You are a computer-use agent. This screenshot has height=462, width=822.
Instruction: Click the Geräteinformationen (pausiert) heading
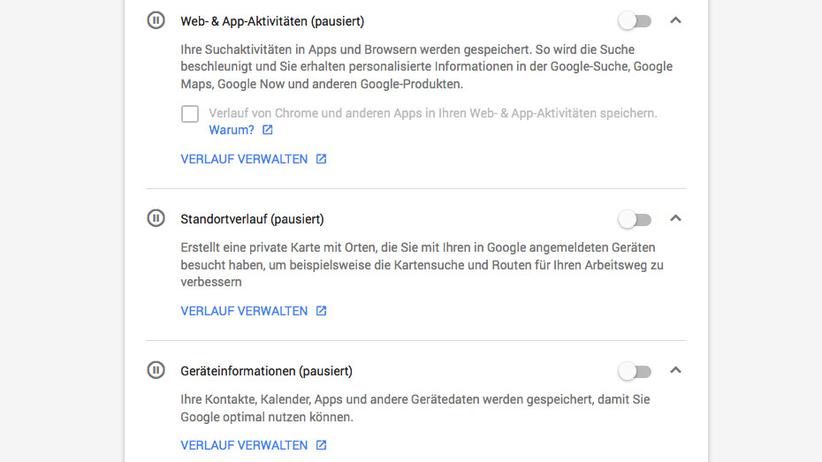point(266,371)
